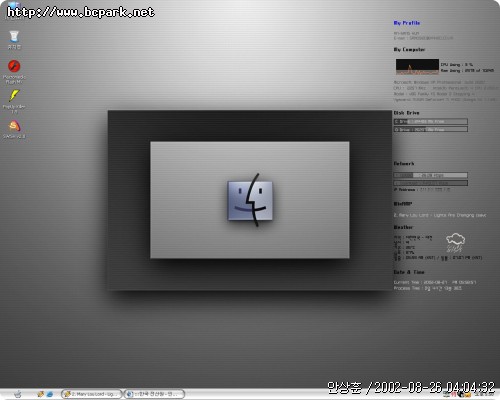
Task: Switch to the '2. Mary...' Winamp taskbar button
Action: tap(91, 394)
